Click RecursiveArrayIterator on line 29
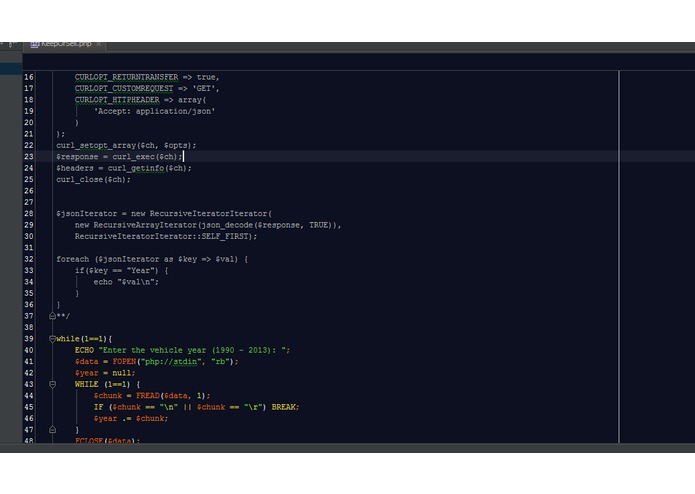 pos(145,225)
